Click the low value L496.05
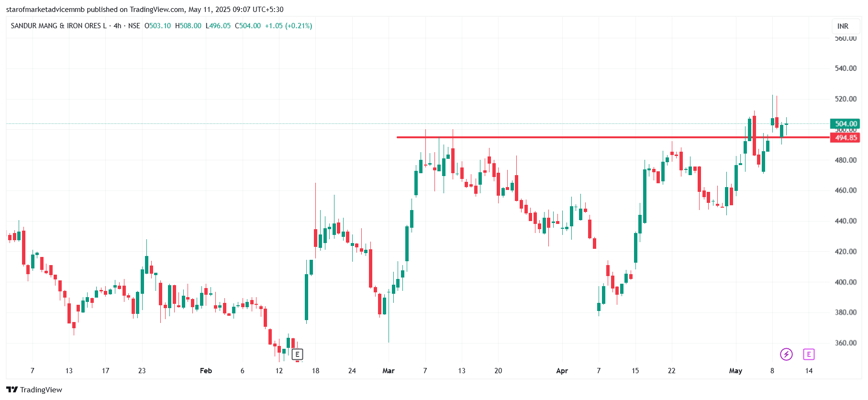The image size is (868, 400). pyautogui.click(x=218, y=26)
